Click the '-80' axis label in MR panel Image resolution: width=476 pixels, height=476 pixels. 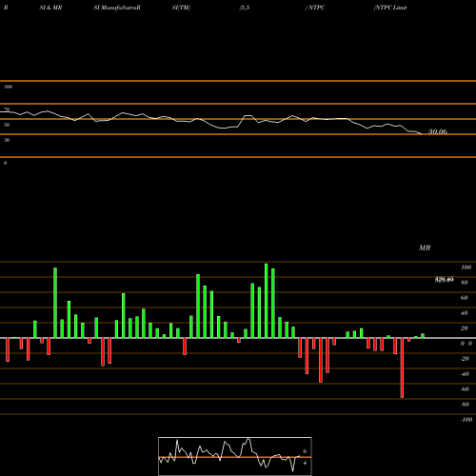465,405
